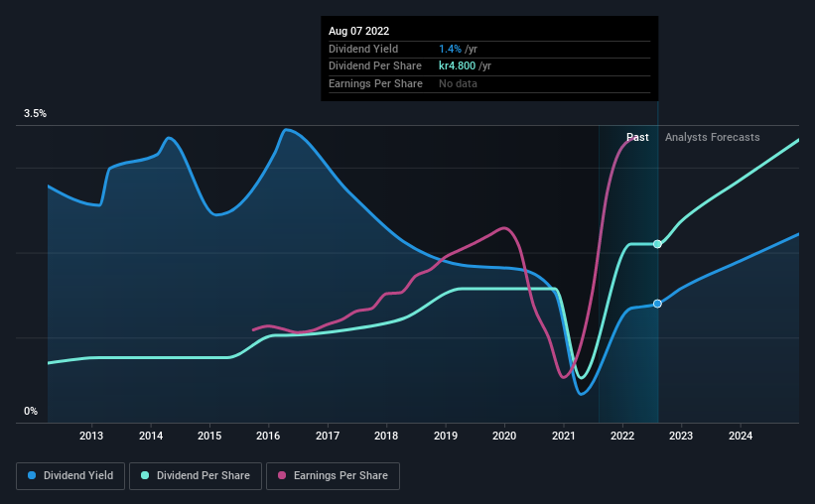The height and width of the screenshot is (504, 815).
Task: Toggle the Earnings Per Share legend button
Action: (x=333, y=476)
